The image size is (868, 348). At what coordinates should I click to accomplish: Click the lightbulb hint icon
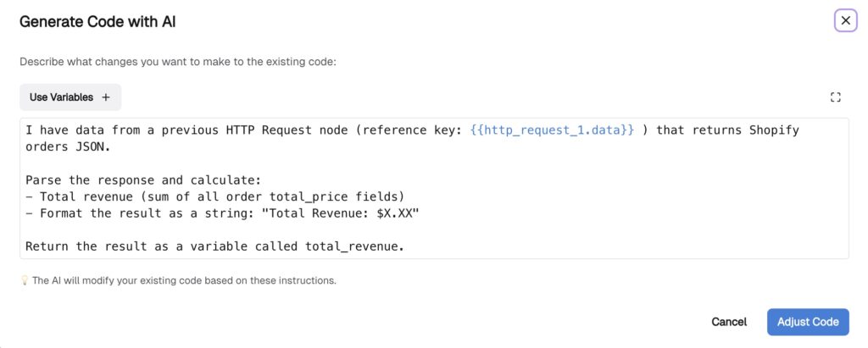point(24,280)
